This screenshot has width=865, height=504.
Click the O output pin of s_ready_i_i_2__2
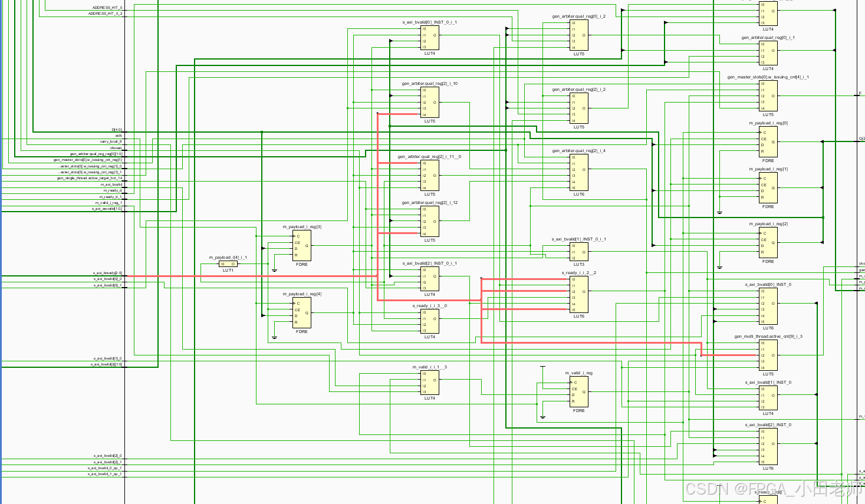pos(584,292)
